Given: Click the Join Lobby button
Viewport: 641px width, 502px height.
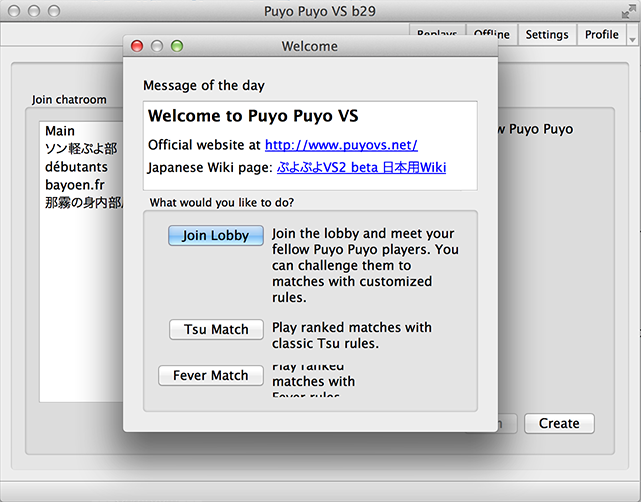Looking at the screenshot, I should (x=216, y=236).
